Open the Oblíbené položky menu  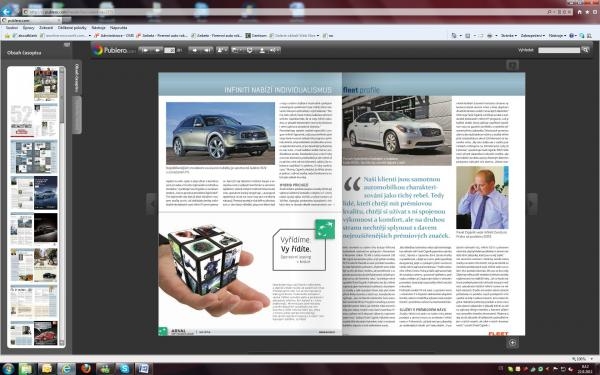tap(72, 28)
